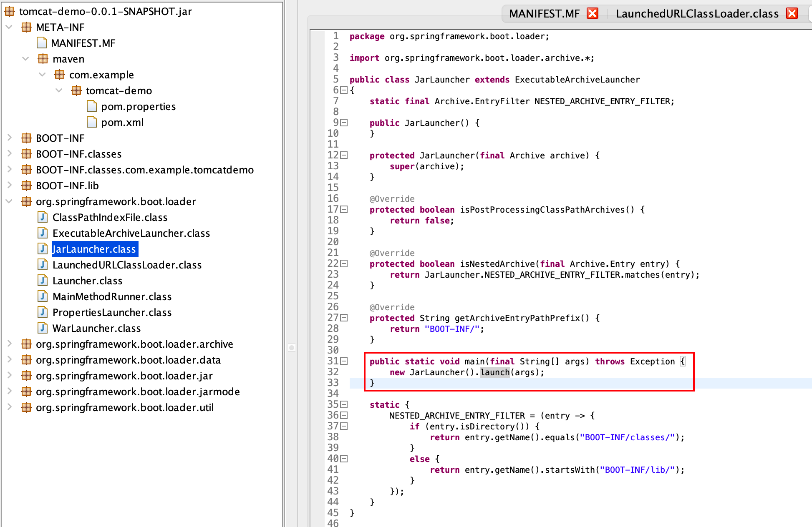
Task: Fold the JarLauncher constructor at line 9
Action: tap(344, 123)
